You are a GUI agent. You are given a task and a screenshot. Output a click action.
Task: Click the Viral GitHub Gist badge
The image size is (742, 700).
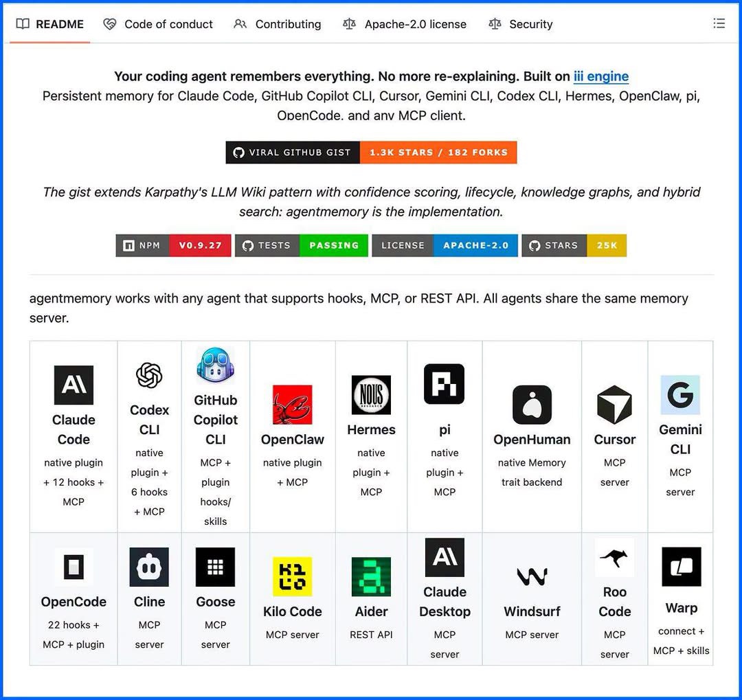point(371,153)
